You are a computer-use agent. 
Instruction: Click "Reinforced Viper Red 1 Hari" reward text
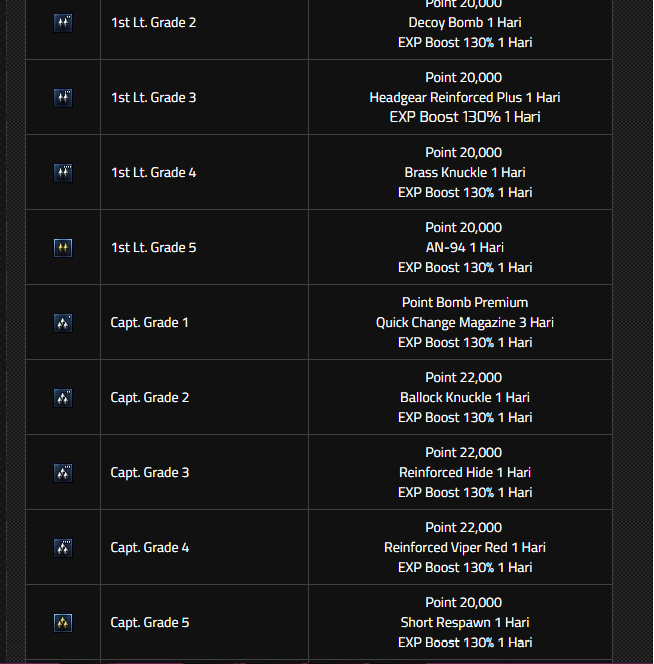[464, 547]
